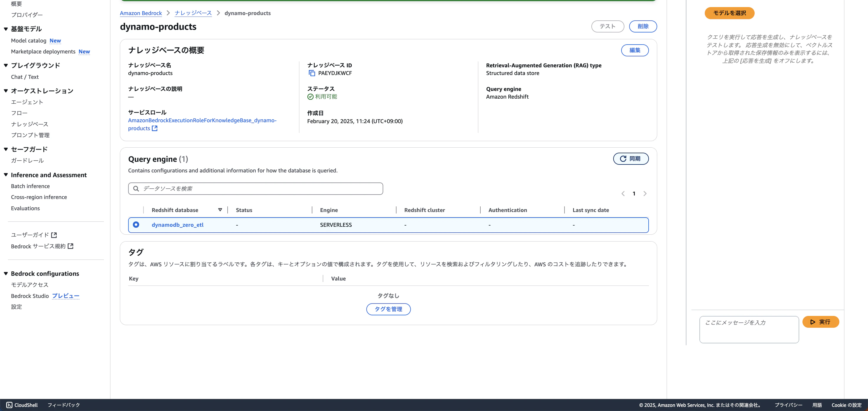Open the ガードレール page
Image resolution: width=868 pixels, height=411 pixels.
tap(27, 160)
